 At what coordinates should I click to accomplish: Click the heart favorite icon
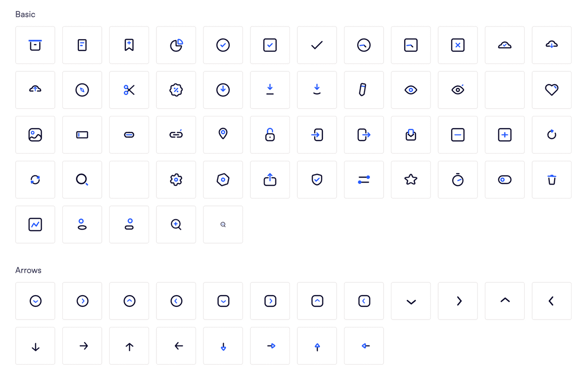tap(552, 90)
